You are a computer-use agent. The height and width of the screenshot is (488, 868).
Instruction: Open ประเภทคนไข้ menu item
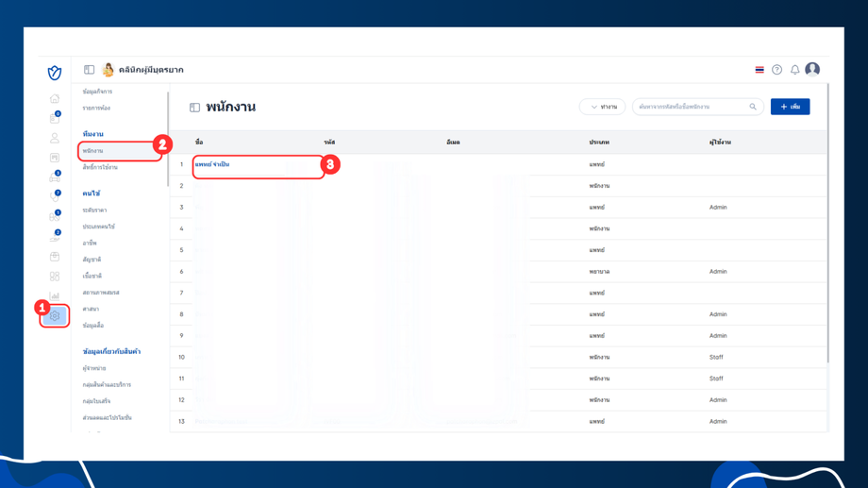[98, 227]
